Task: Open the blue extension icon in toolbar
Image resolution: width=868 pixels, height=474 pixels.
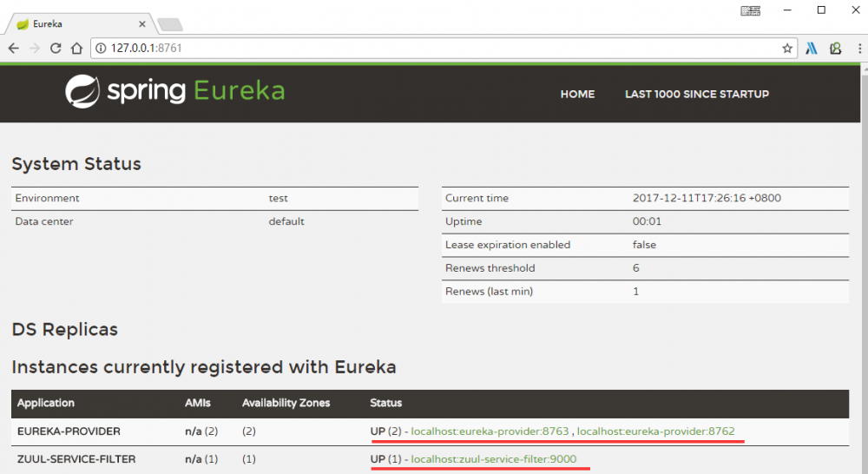Action: 812,48
